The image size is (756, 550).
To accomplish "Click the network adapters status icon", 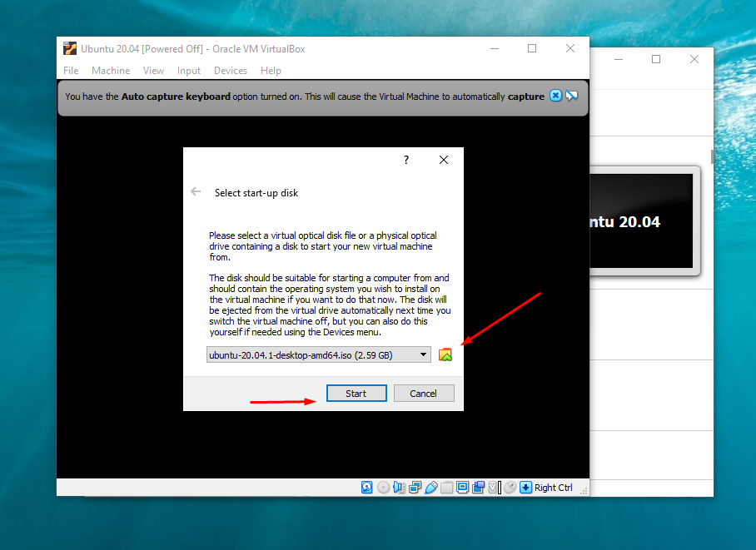I will coord(414,487).
